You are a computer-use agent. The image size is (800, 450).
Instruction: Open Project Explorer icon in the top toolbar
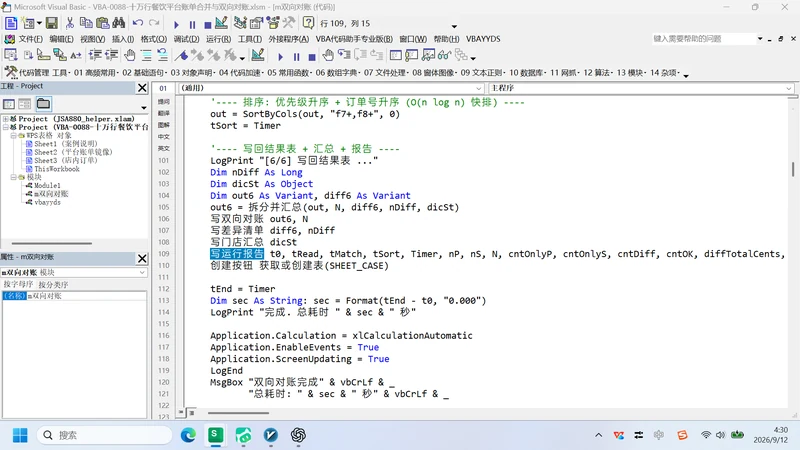(x=240, y=23)
